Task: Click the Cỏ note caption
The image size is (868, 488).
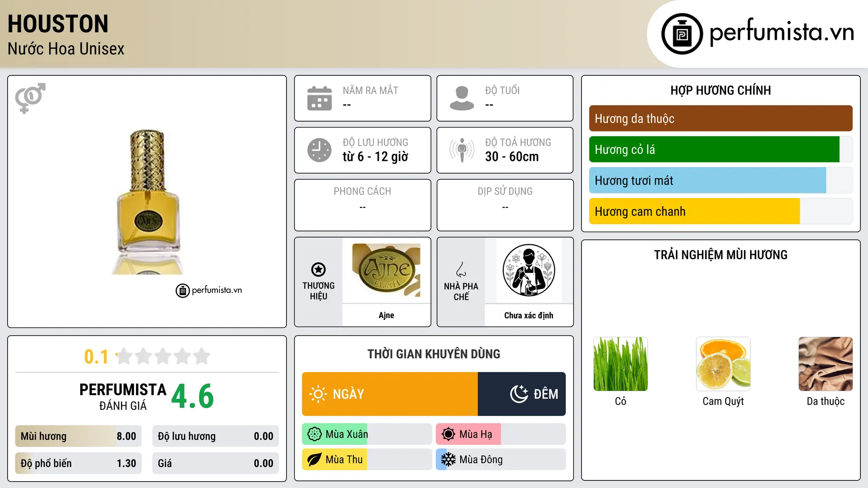Action: pos(620,401)
